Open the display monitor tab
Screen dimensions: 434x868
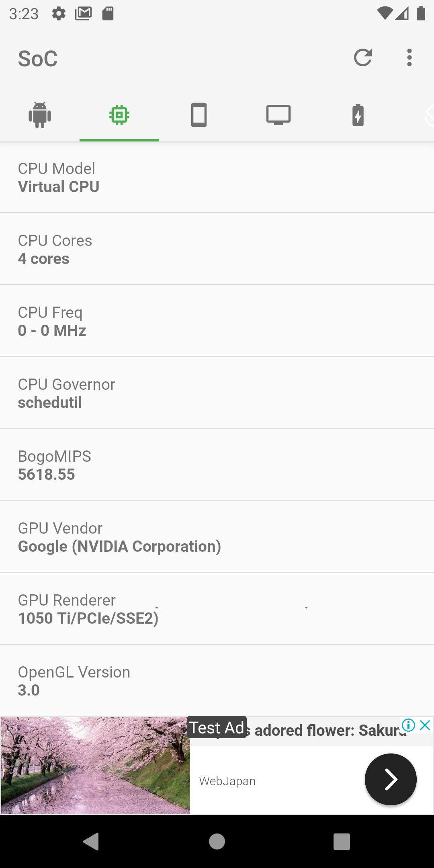pos(278,115)
